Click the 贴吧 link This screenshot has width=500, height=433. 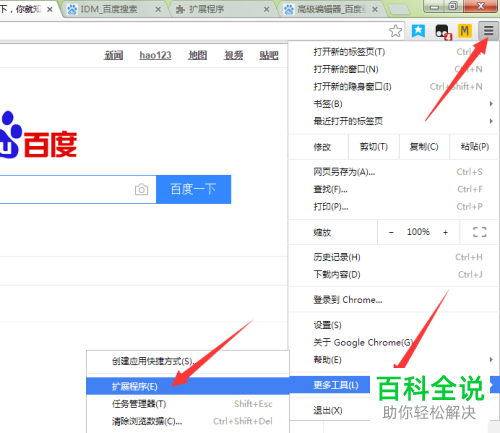click(269, 55)
